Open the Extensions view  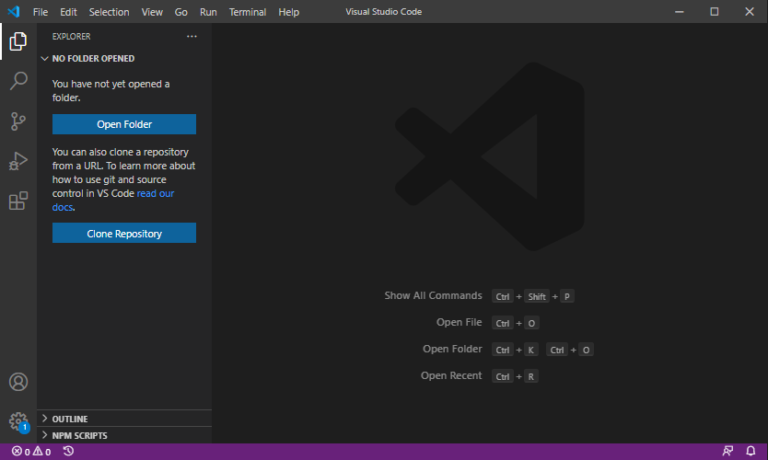(x=18, y=201)
